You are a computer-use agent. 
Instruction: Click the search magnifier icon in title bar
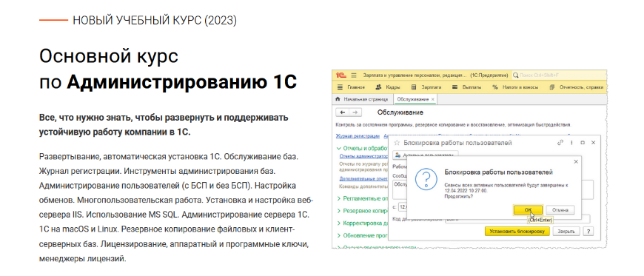(515, 75)
